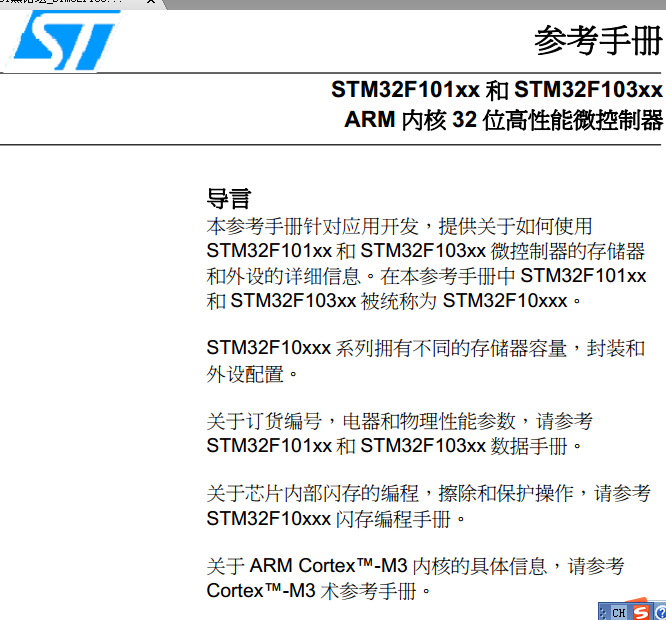This screenshot has width=666, height=620.
Task: Click the text 'STM32F10xxx 闪存编程手册'
Action: click(336, 519)
